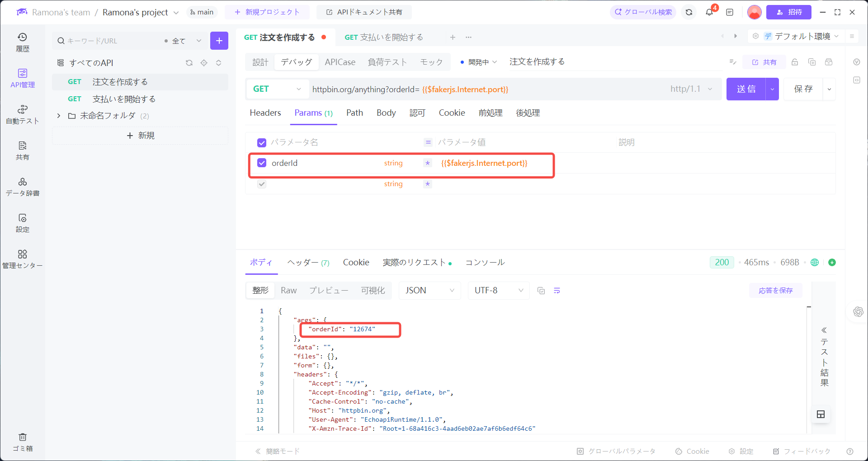The width and height of the screenshot is (868, 461).
Task: Download the response via the green download icon
Action: click(x=832, y=262)
